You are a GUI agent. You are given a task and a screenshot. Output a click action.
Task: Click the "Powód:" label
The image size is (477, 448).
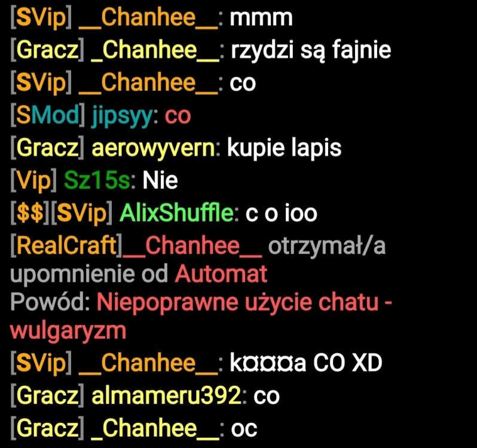(x=50, y=302)
